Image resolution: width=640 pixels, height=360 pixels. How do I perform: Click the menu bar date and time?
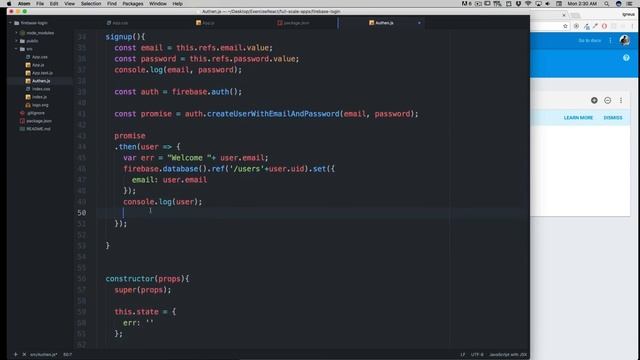coord(582,4)
